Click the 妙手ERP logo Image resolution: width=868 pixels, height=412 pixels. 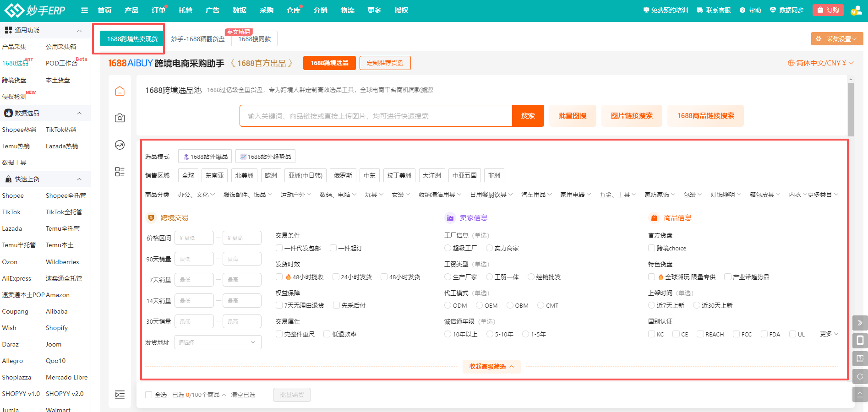coord(35,10)
